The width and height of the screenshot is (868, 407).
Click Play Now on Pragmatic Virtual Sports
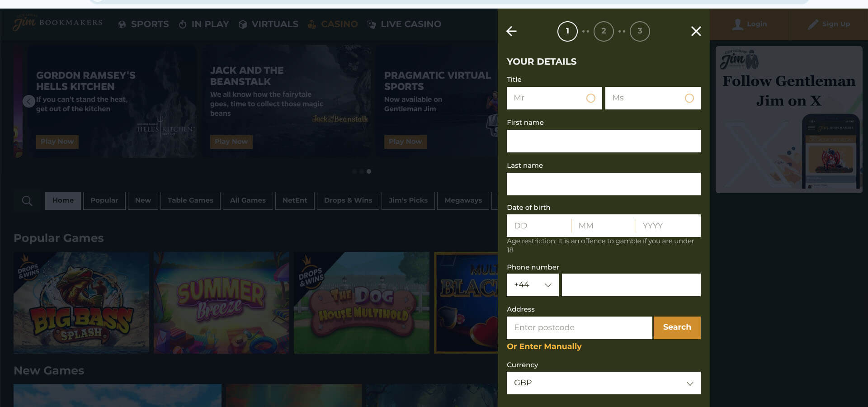click(405, 142)
